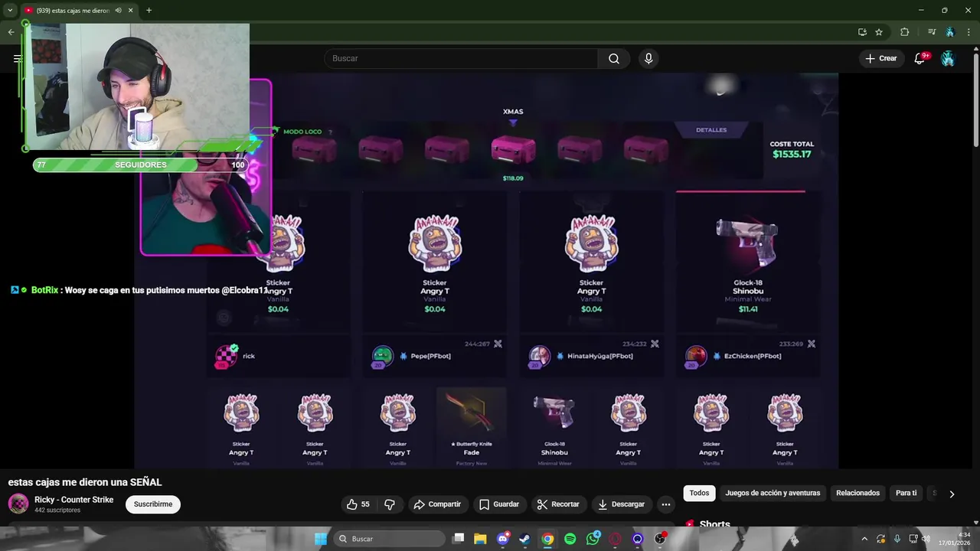
Task: Open Chrome tab search dropdown arrow
Action: point(10,11)
